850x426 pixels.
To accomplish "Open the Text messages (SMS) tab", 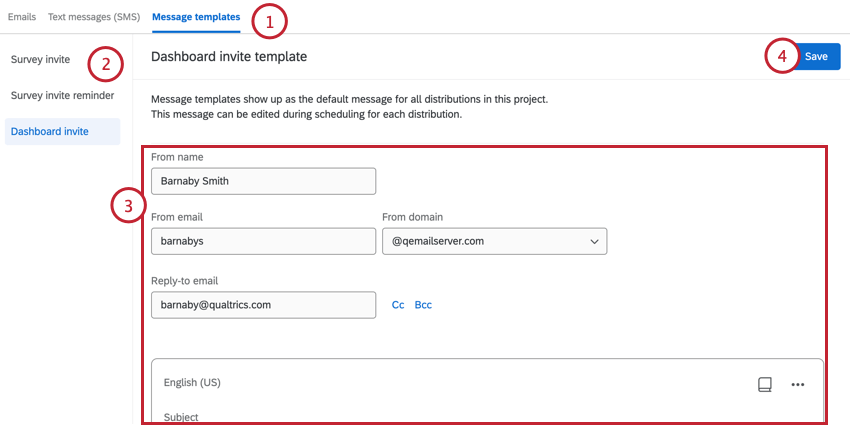I will pyautogui.click(x=94, y=18).
